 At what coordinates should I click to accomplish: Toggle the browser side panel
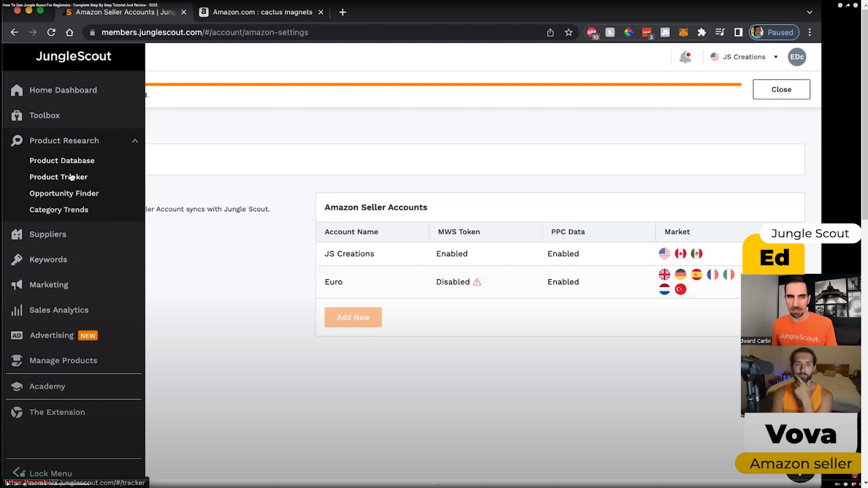[738, 33]
